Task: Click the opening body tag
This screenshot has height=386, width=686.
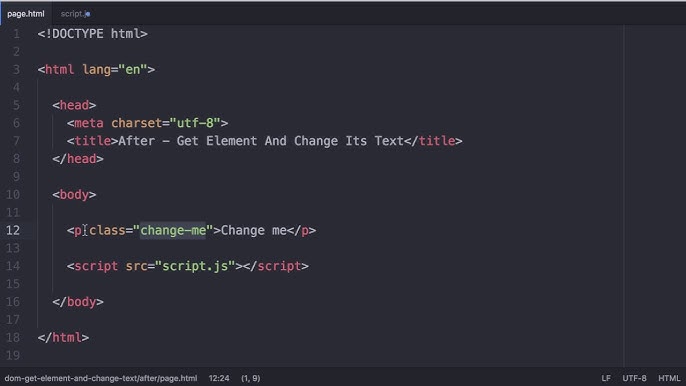Action: pyautogui.click(x=74, y=194)
